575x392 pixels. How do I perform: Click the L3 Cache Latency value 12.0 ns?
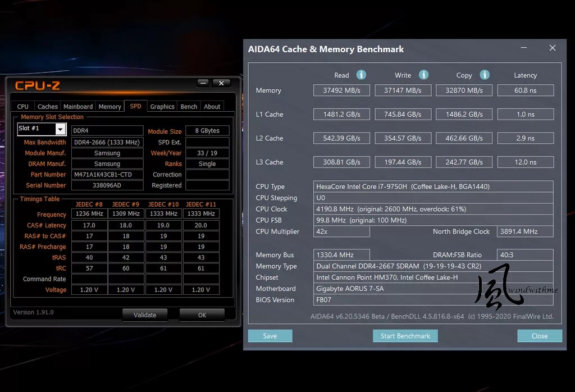[526, 162]
